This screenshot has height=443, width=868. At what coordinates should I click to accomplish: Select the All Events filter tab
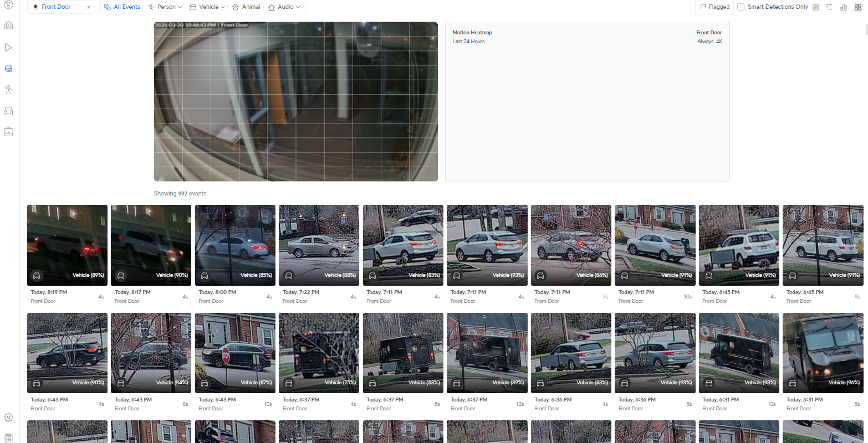(x=122, y=7)
